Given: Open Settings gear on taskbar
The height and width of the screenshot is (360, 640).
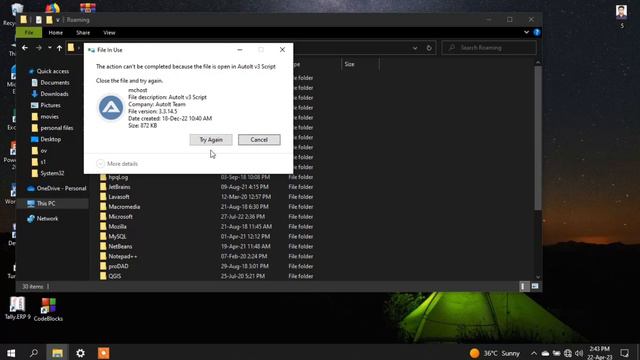Looking at the screenshot, I should click(x=80, y=353).
